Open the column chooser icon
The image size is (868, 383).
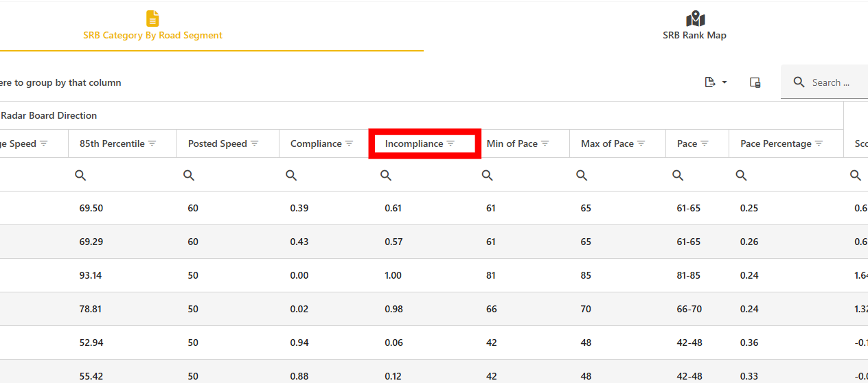coord(755,82)
